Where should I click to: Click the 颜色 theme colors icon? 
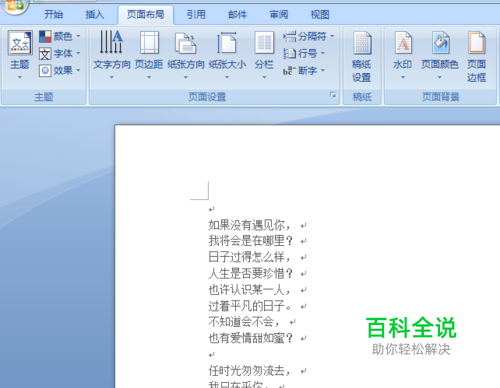(45, 36)
